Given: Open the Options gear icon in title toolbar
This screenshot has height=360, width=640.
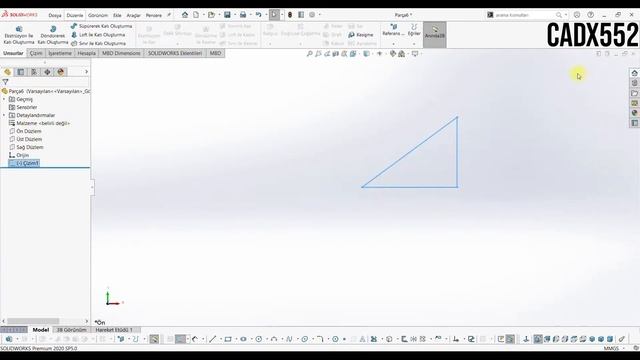Looking at the screenshot, I should pos(312,15).
